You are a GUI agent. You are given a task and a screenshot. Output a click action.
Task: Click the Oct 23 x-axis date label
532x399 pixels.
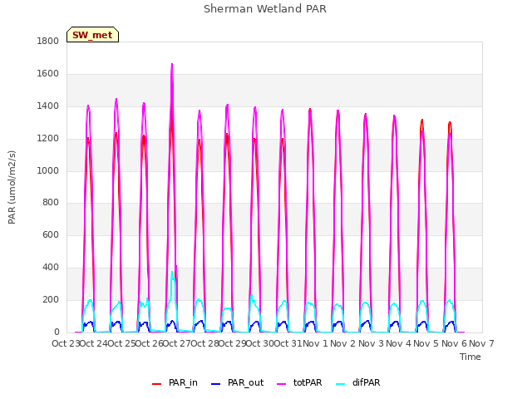(x=66, y=343)
